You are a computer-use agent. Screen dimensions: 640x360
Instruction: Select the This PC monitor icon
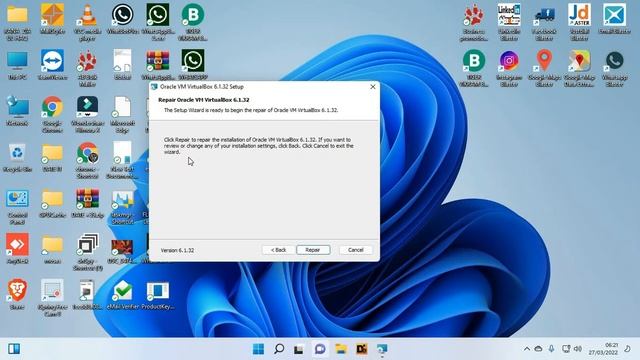tap(17, 60)
